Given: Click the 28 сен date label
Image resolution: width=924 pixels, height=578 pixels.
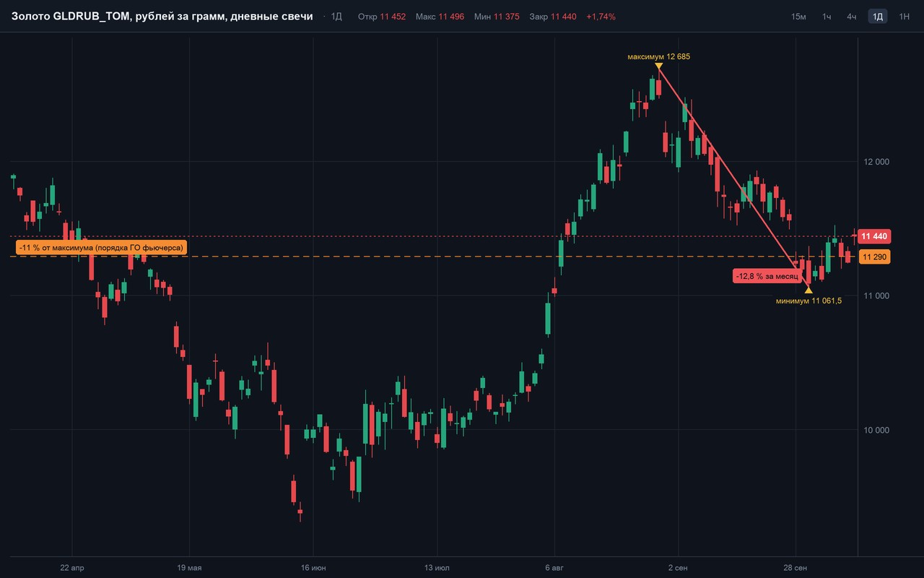Looking at the screenshot, I should (x=795, y=568).
